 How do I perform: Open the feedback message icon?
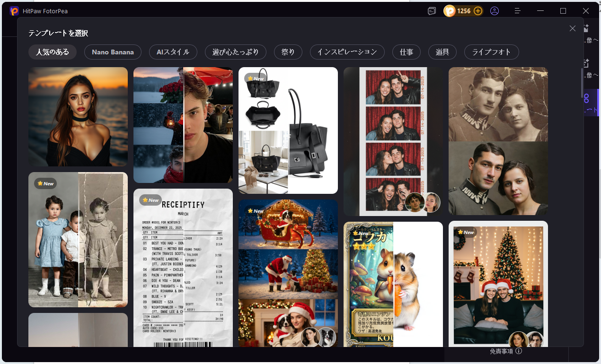432,11
